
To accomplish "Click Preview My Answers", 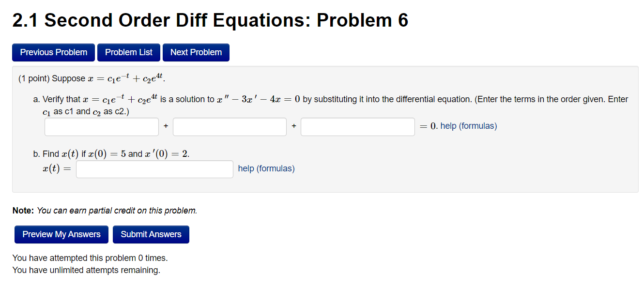I will tap(61, 234).
